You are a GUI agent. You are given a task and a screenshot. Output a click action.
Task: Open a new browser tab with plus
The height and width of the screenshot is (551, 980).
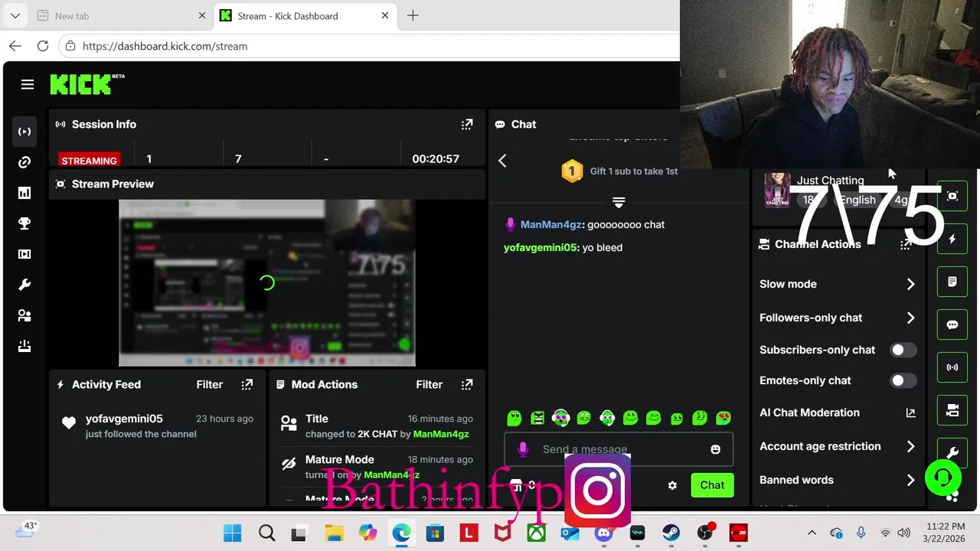[x=413, y=15]
